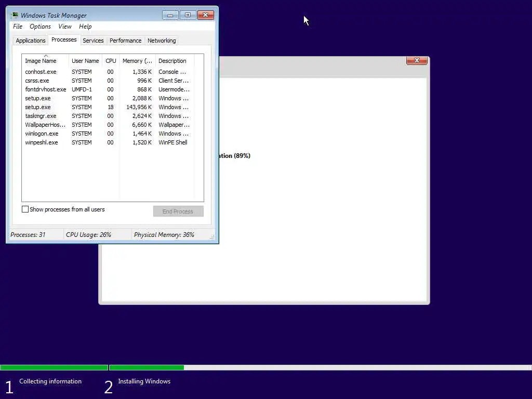Screen dimensions: 532x399
Task: Open the File menu
Action: pyautogui.click(x=18, y=26)
